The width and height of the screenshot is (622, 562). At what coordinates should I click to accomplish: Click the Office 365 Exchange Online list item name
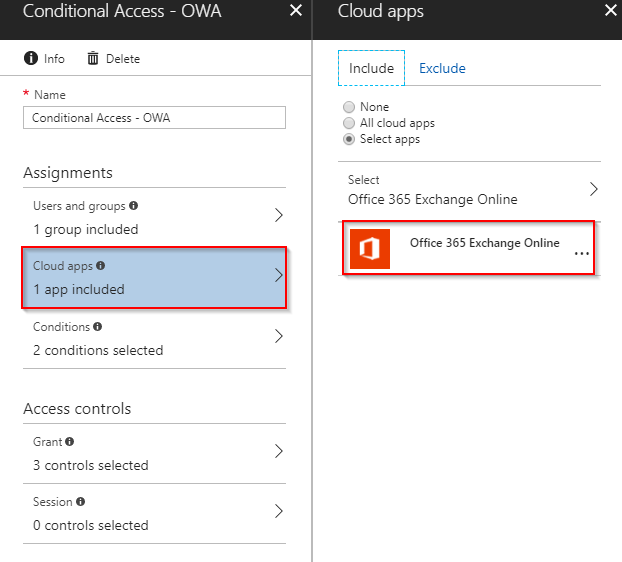click(485, 243)
